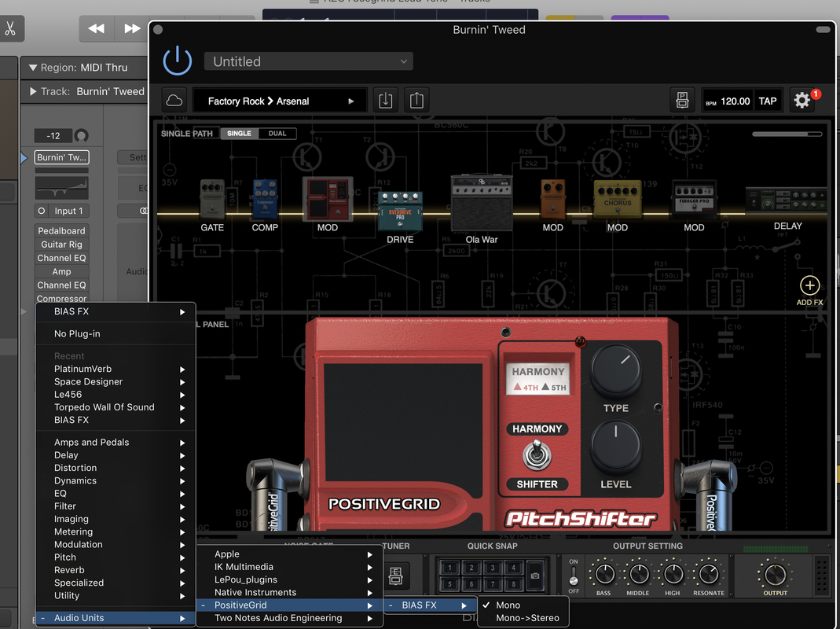Select the Flanger Pro MOD pedal
The width and height of the screenshot is (840, 629).
(x=694, y=200)
